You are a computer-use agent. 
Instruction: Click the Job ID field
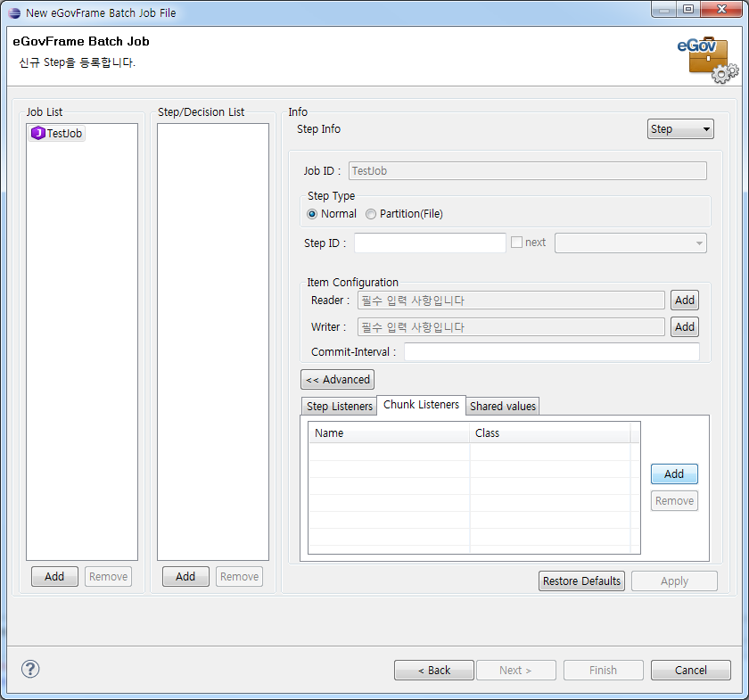click(x=527, y=171)
